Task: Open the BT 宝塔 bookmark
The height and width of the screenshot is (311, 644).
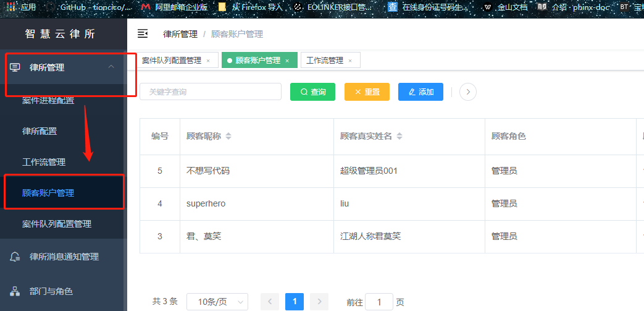Action: coord(632,7)
